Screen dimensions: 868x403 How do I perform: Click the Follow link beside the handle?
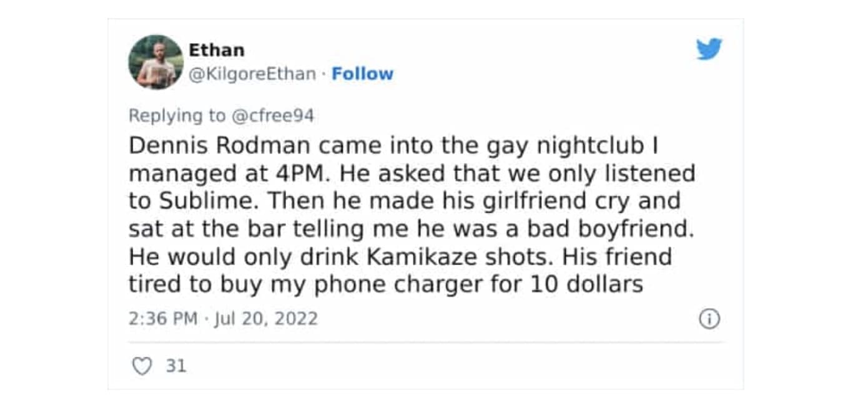click(x=362, y=74)
